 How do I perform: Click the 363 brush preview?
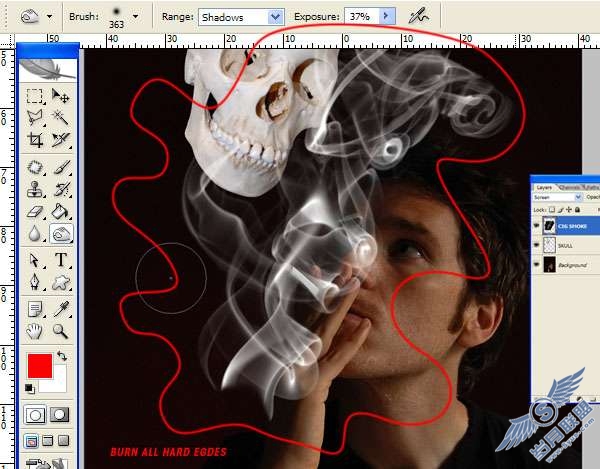click(x=116, y=17)
